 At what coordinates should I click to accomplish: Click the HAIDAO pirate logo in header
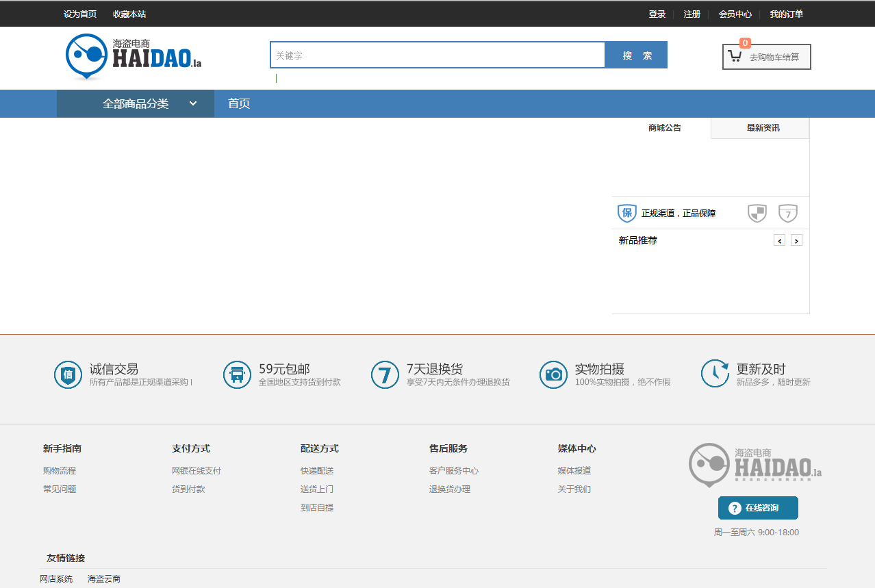tap(134, 56)
